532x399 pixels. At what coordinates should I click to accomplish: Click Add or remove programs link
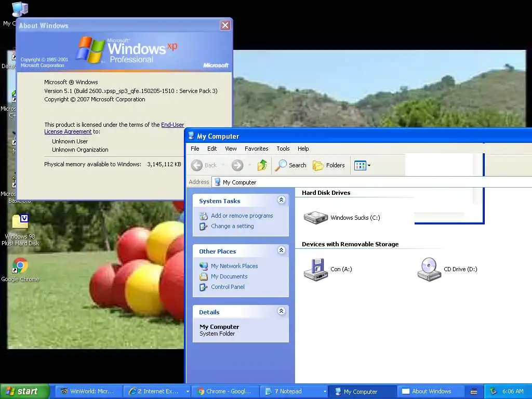point(242,216)
